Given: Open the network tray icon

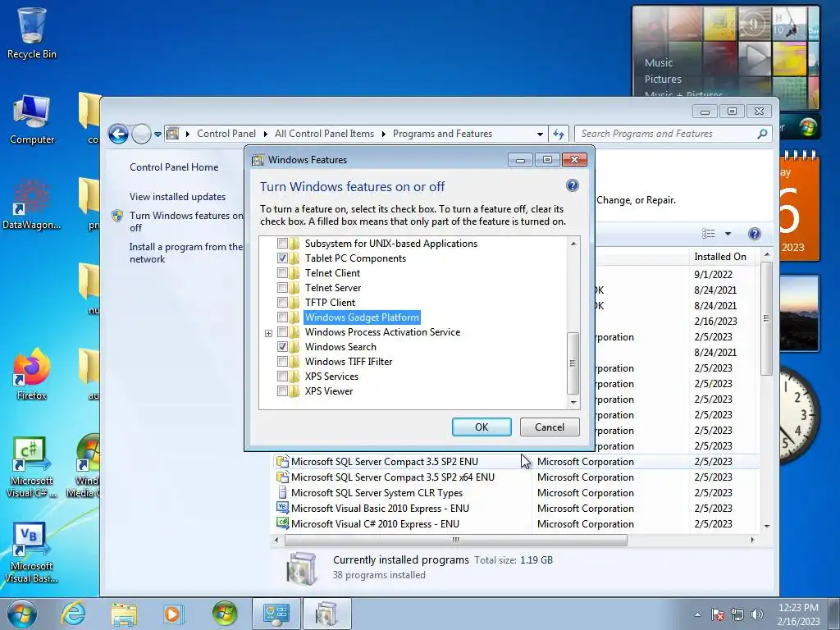Looking at the screenshot, I should 737,614.
